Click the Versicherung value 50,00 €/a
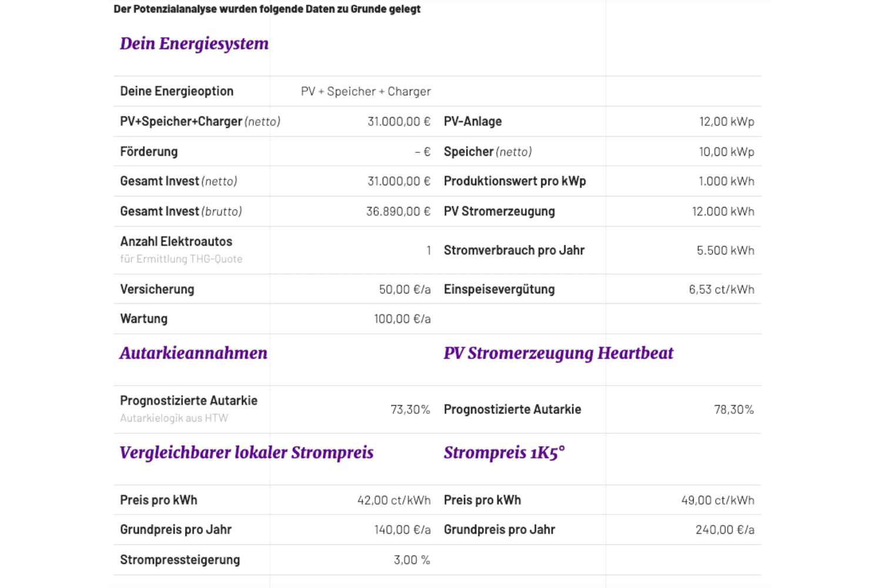Screen dimensions: 882x588 pos(405,289)
